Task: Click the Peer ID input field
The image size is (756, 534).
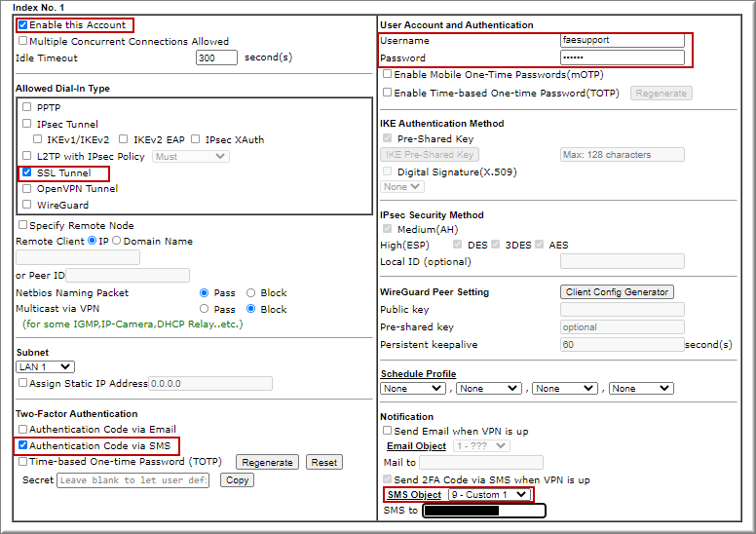Action: point(128,276)
